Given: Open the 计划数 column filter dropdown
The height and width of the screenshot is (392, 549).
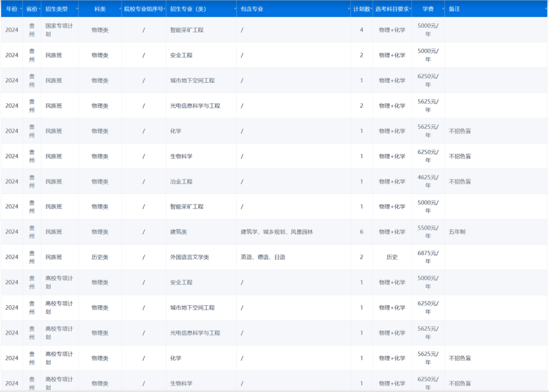Looking at the screenshot, I should pos(371,9).
